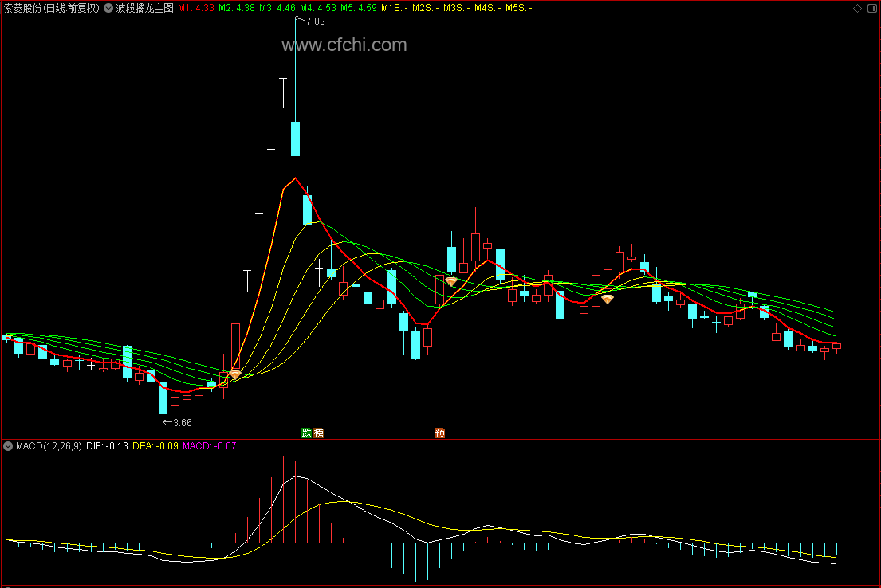Click the orange 预 event marker

click(x=440, y=433)
